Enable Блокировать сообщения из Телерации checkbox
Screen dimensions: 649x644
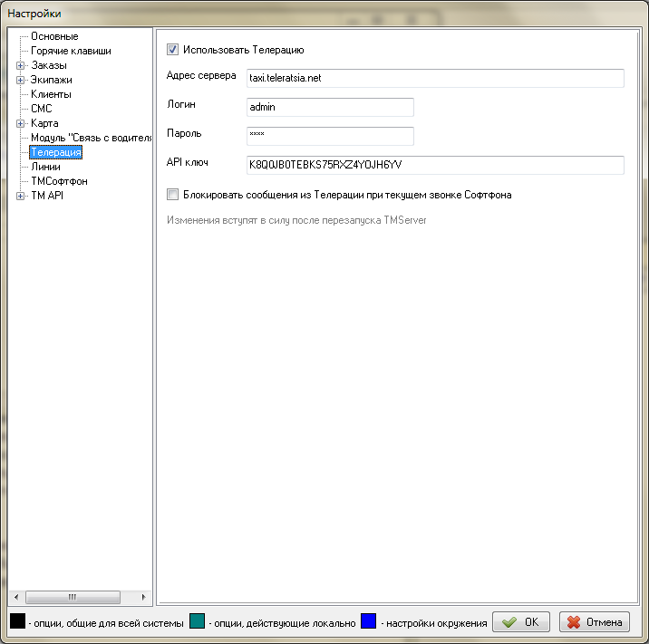click(172, 195)
